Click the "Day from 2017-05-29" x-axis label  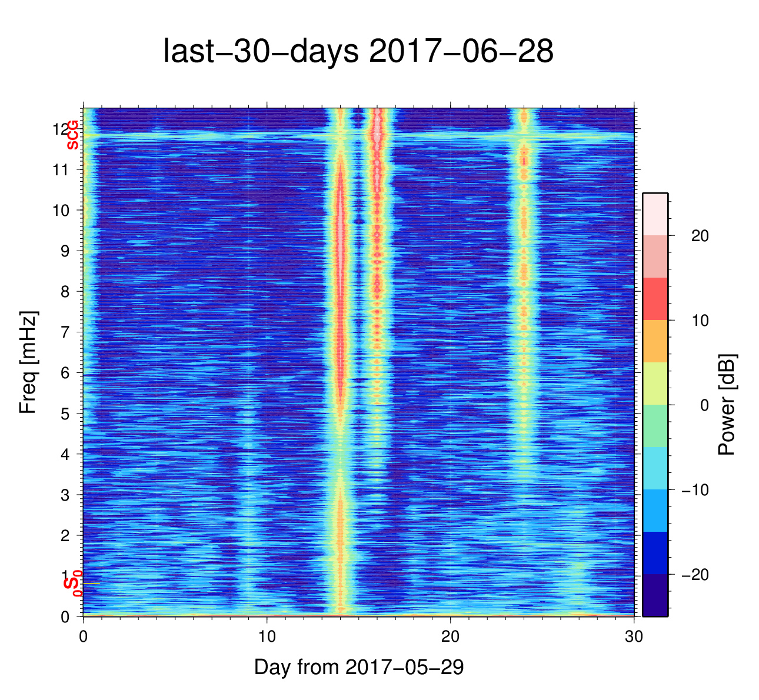click(358, 667)
